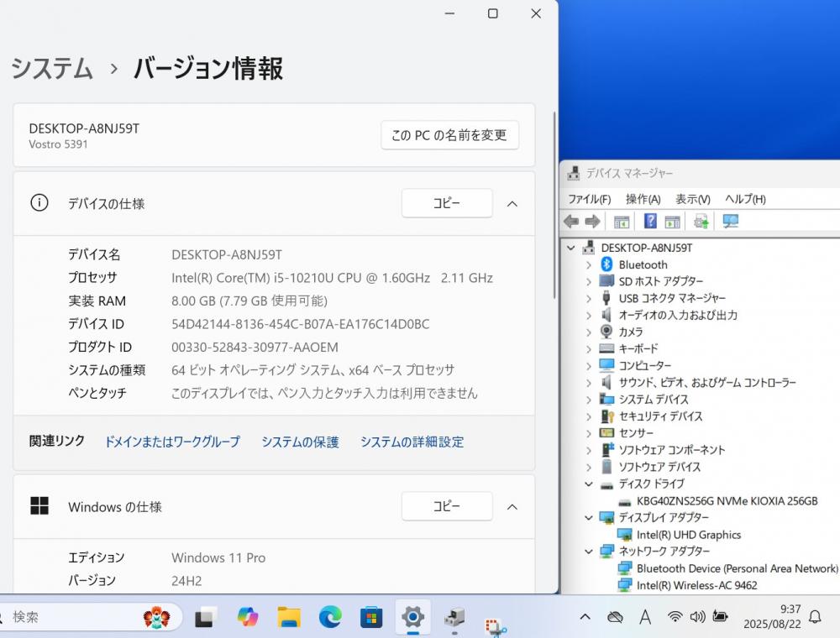Screen dimensions: 840x638
Task: Launch Copilot from the taskbar
Action: 248,618
